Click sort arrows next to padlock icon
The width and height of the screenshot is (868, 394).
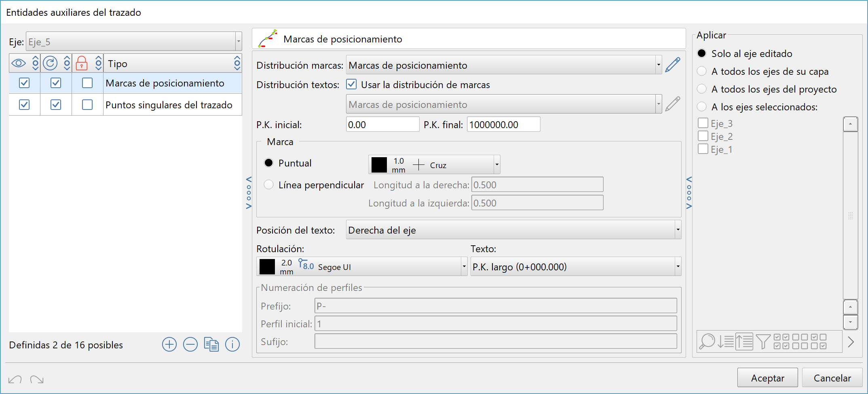coord(99,63)
